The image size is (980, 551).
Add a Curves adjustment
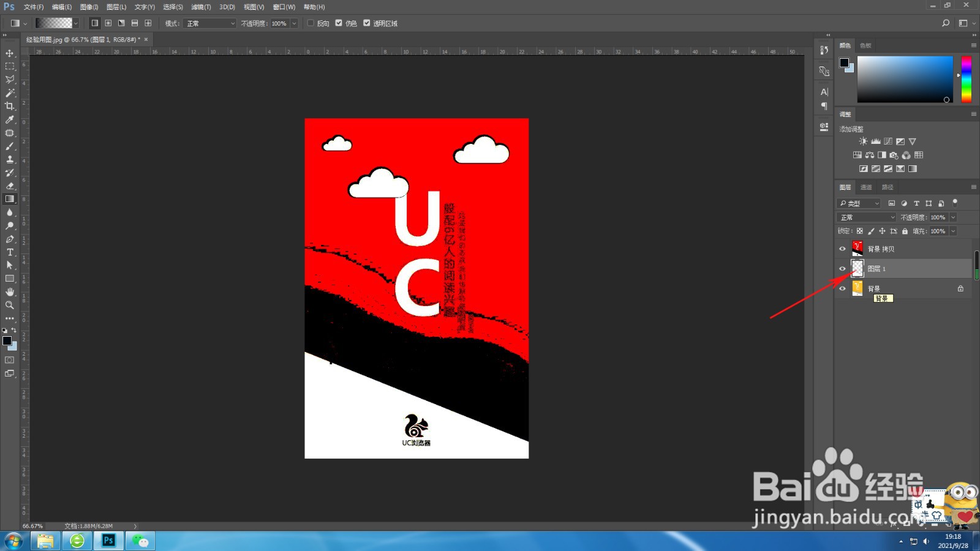[888, 141]
